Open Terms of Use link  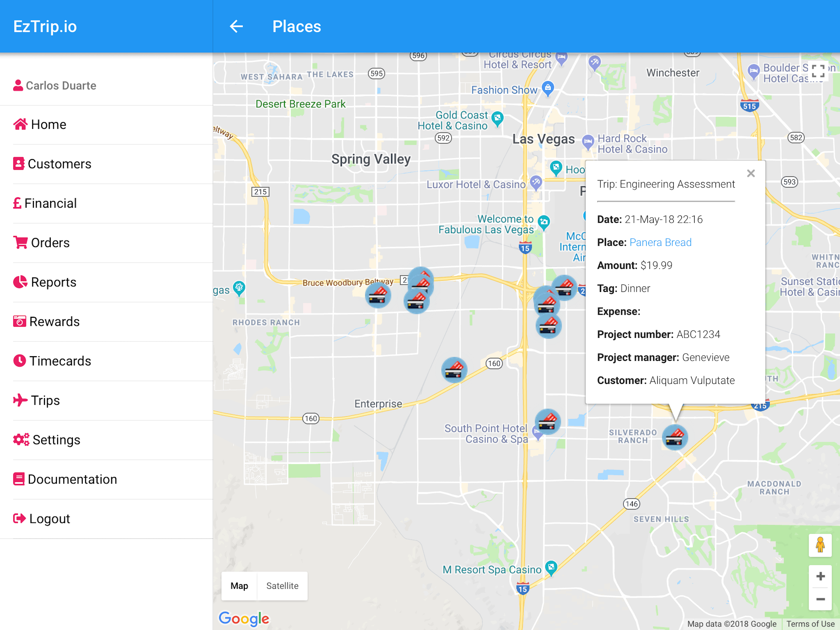point(810,624)
